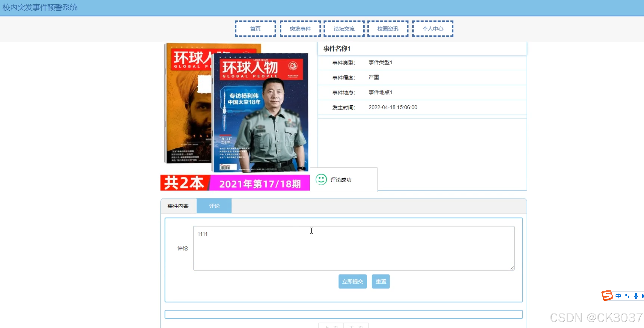Toggle the Chinese/English input mode indicator

point(618,296)
